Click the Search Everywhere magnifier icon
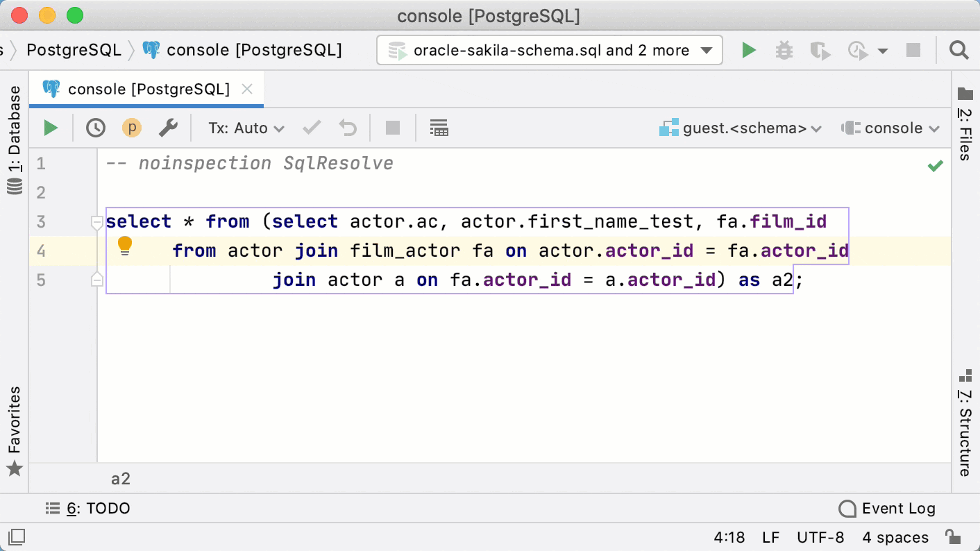 click(958, 50)
